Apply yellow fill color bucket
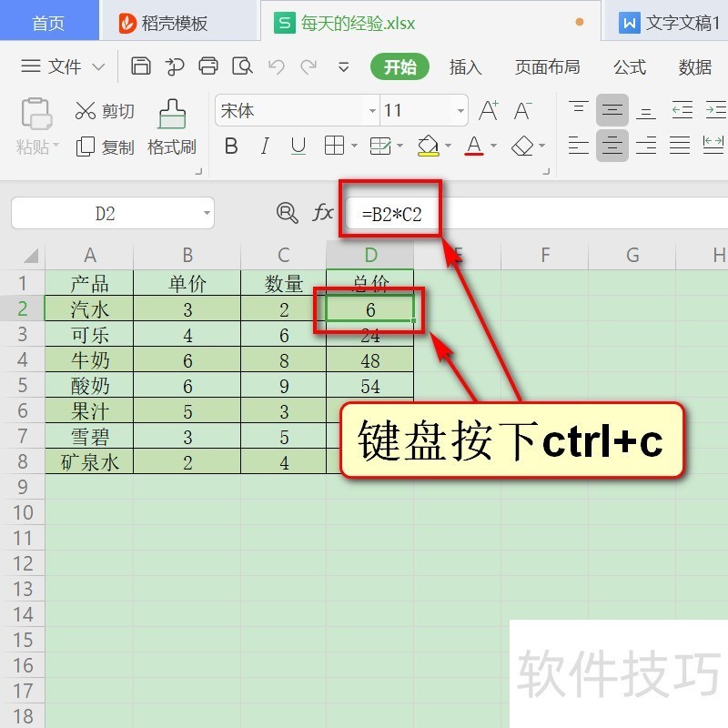728x728 pixels. coord(428,146)
